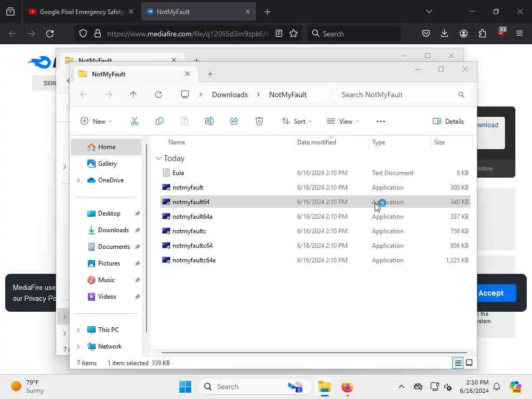
Task: Expand the OneDrive tree node
Action: click(x=78, y=180)
